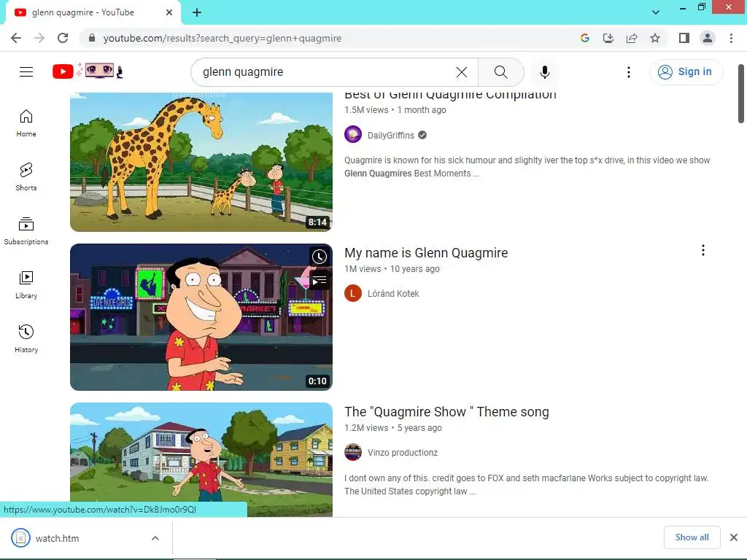Open options for My name is Glenn Quagmire
747x560 pixels.
click(703, 250)
